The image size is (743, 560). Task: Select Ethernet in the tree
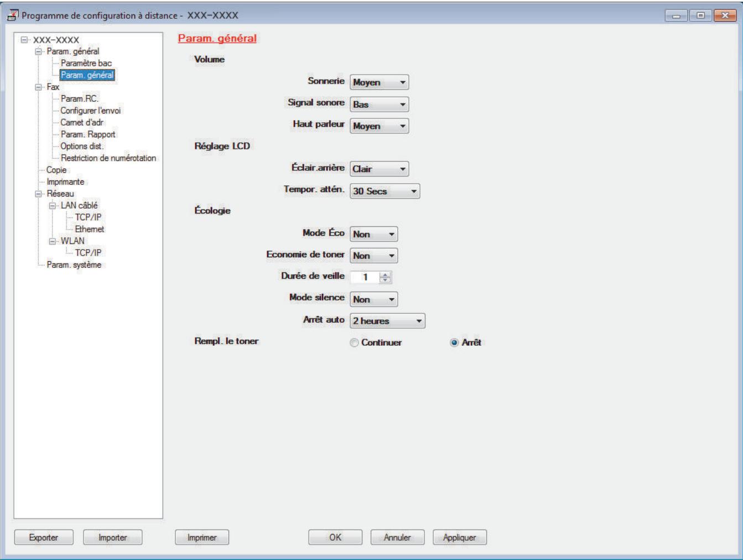[90, 229]
